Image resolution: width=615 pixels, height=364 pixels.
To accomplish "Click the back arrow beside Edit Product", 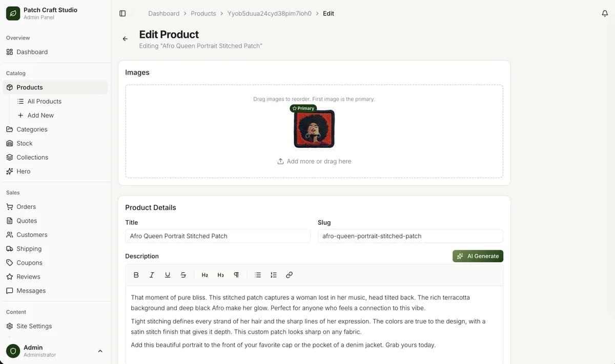I will 125,39.
